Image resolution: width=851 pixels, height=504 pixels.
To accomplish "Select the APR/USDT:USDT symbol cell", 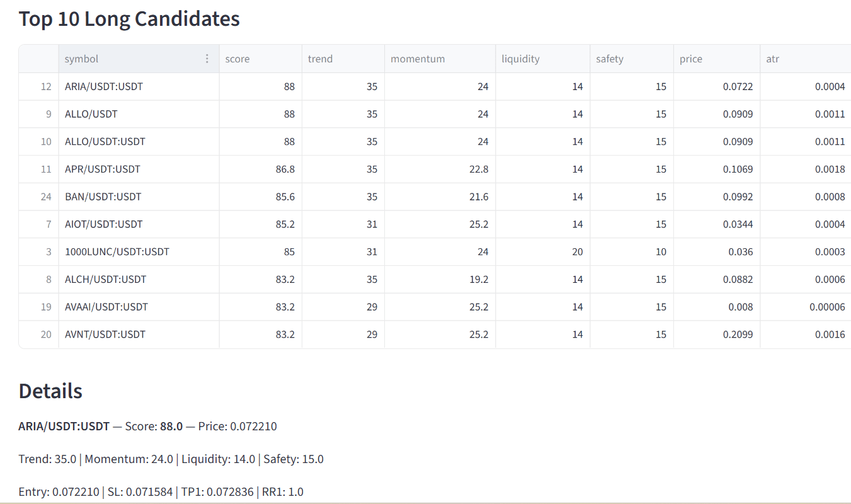I will click(x=139, y=169).
